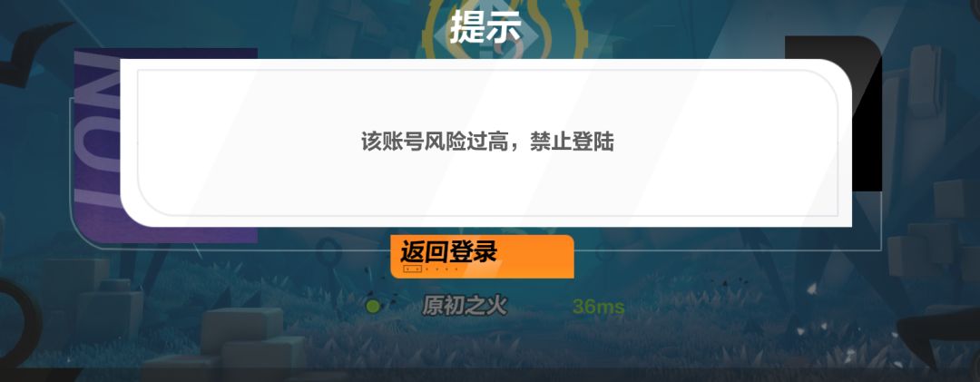
Task: Click the 36ms latency indicator
Action: 598,307
